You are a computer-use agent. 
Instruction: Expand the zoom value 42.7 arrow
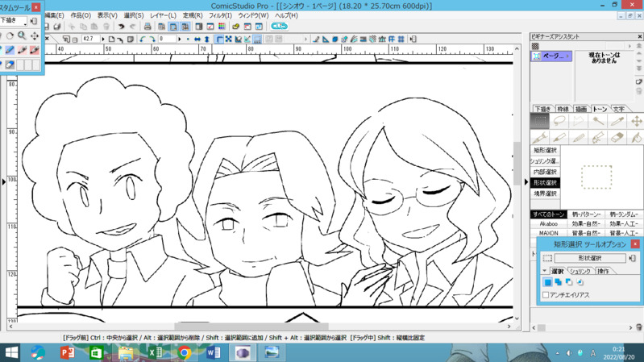tap(103, 39)
